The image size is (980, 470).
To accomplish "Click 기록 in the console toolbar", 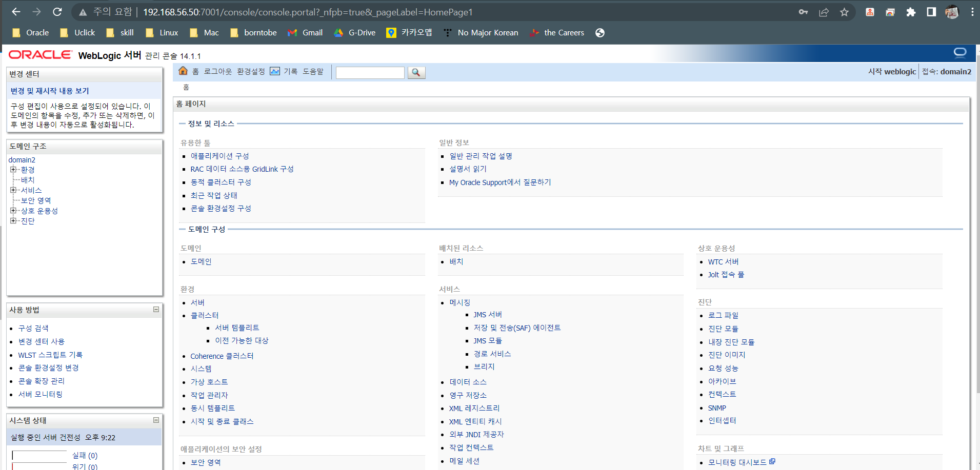I will coord(291,71).
